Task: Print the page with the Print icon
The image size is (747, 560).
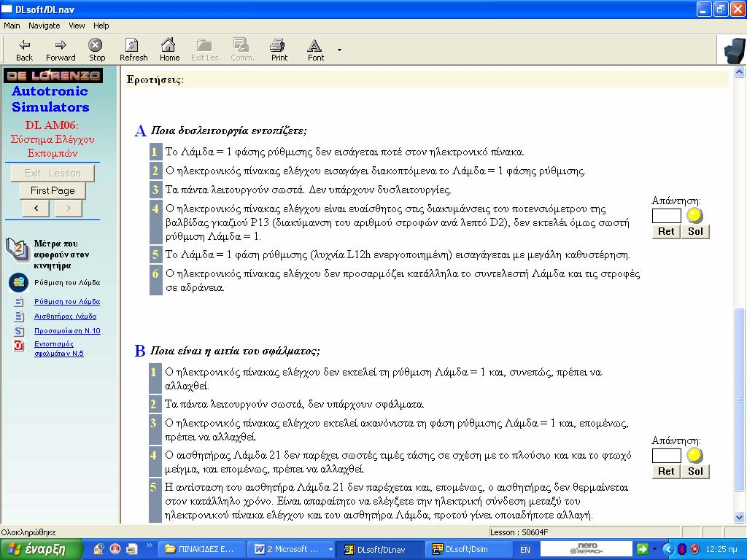Action: [279, 50]
